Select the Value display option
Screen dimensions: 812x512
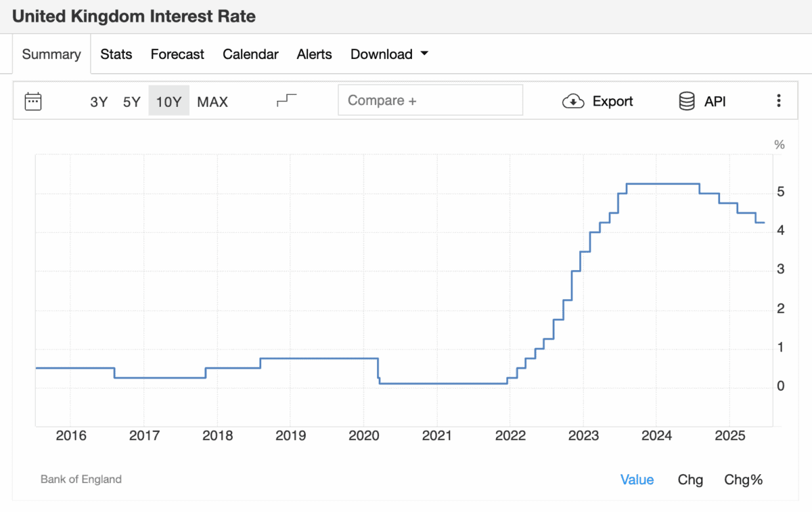(x=637, y=479)
